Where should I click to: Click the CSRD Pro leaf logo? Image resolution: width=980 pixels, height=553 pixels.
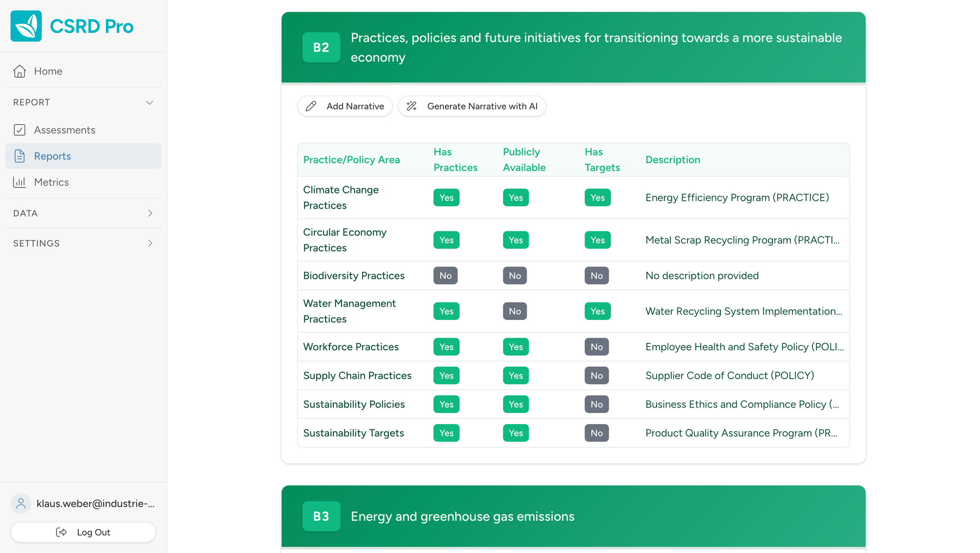(25, 26)
